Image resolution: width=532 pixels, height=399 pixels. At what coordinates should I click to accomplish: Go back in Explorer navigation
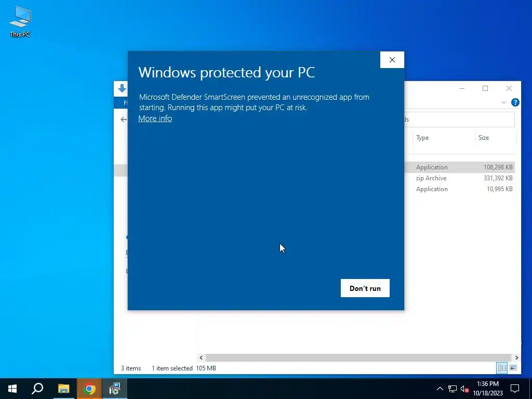(123, 119)
